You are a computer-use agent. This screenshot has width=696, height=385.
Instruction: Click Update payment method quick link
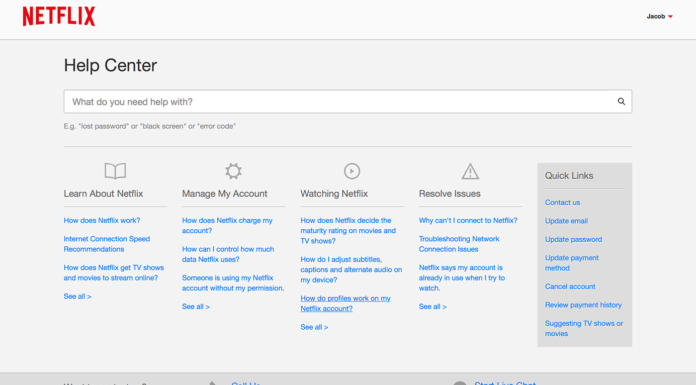[572, 263]
